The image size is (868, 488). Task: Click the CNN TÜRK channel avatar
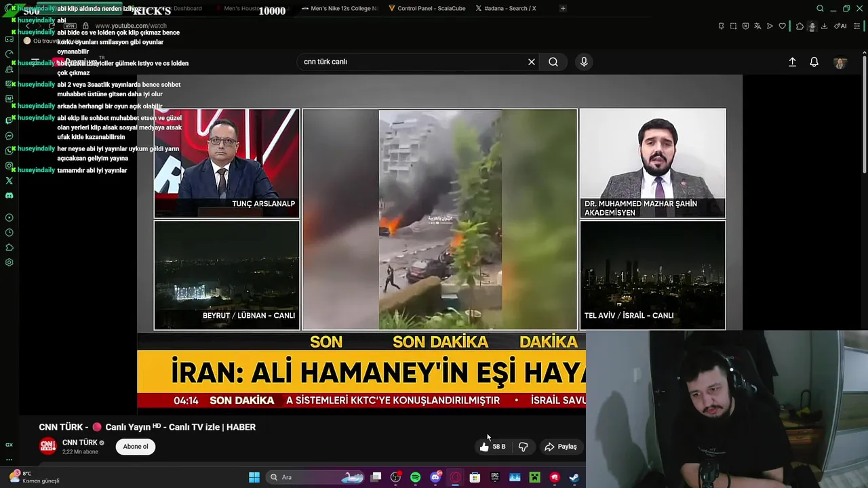click(47, 446)
